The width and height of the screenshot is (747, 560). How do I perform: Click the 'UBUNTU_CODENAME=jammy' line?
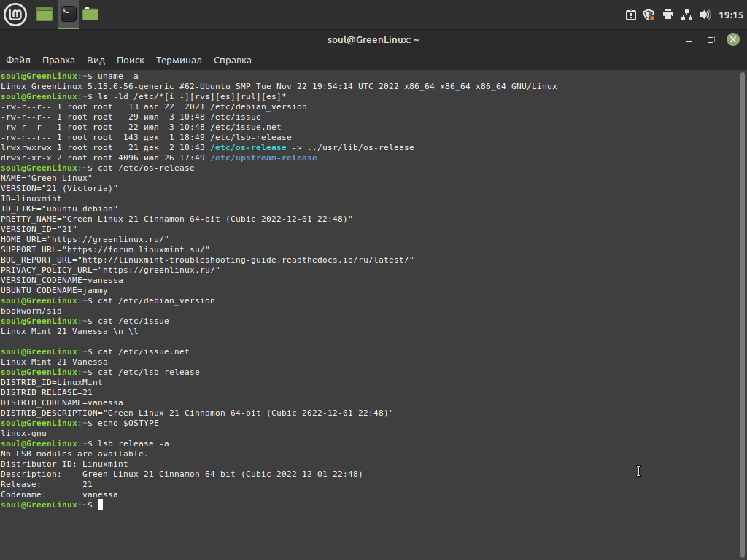54,290
